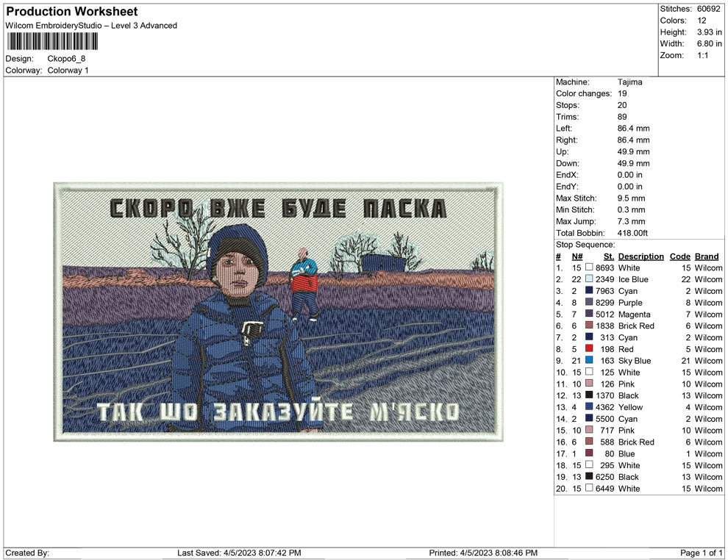Click the 'Brand' column header
Viewport: 728px width, 560px height.
click(x=707, y=256)
